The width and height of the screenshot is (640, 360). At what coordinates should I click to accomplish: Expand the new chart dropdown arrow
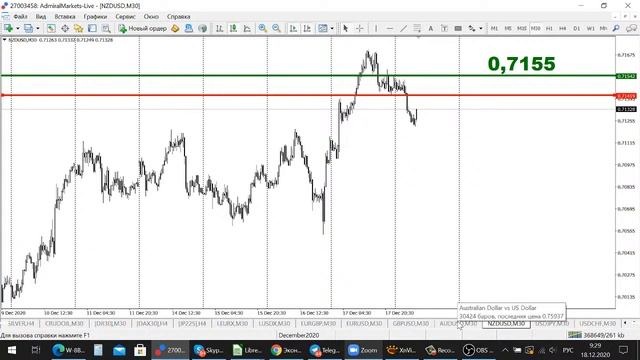point(18,29)
